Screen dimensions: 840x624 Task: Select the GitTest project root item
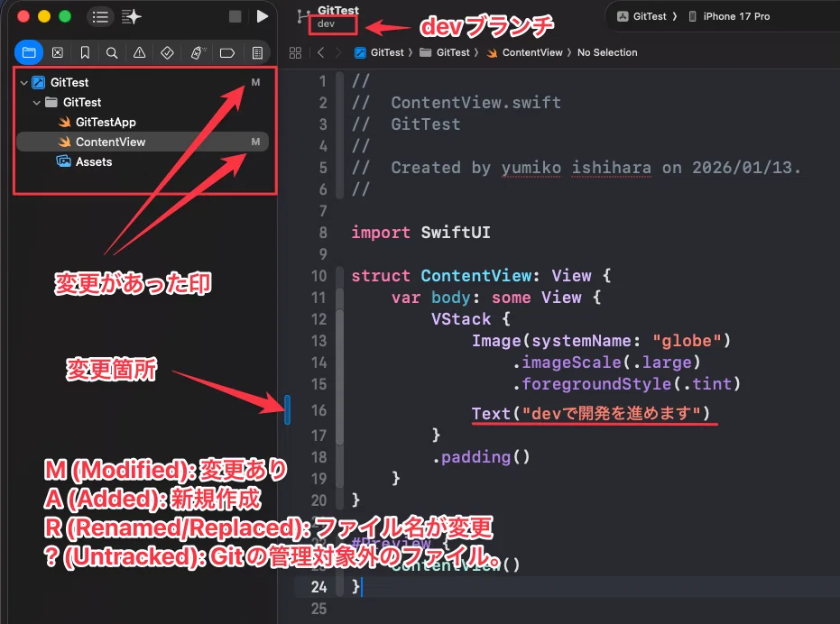69,82
